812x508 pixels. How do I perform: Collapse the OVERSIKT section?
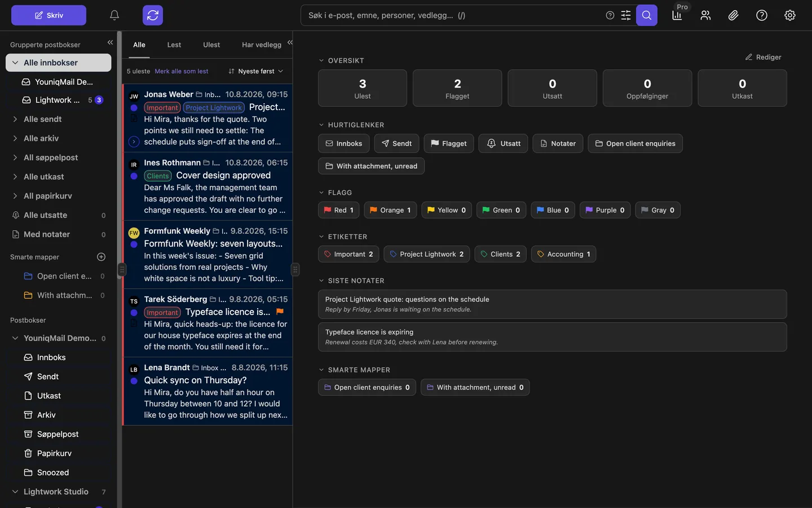(321, 60)
